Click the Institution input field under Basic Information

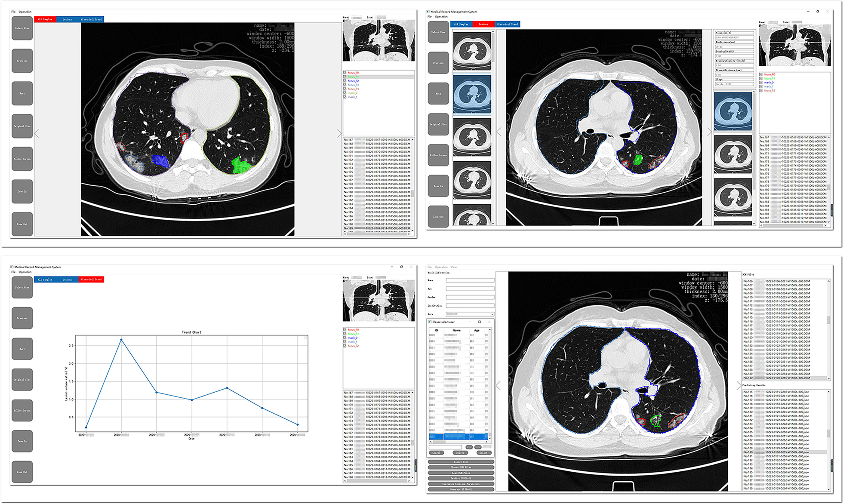pos(470,306)
